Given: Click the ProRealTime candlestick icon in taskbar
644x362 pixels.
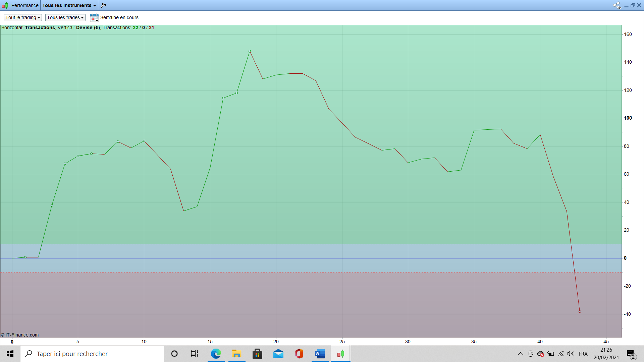Looking at the screenshot, I should [x=341, y=354].
